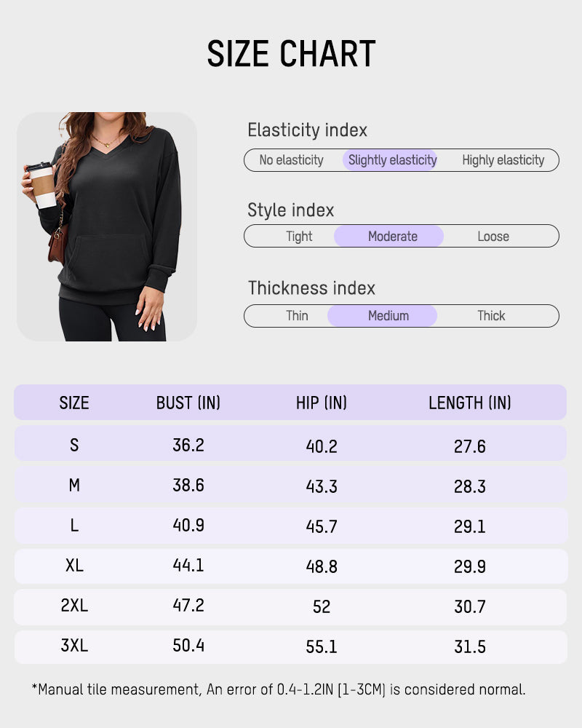582x728 pixels.
Task: Pick the "Thick" thickness option
Action: [x=491, y=316]
